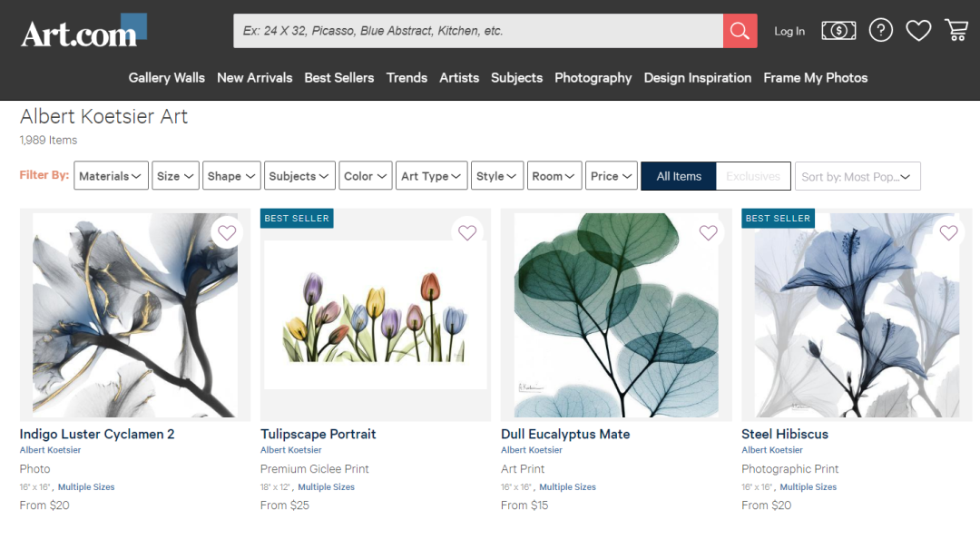The width and height of the screenshot is (980, 549).
Task: Click Multiple Sizes for Steel Hibiscus
Action: point(808,487)
